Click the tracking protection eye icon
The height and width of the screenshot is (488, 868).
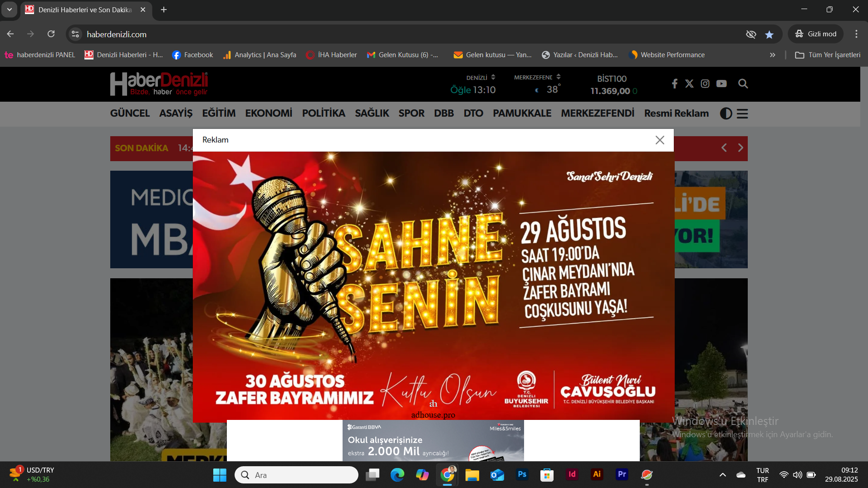point(751,35)
